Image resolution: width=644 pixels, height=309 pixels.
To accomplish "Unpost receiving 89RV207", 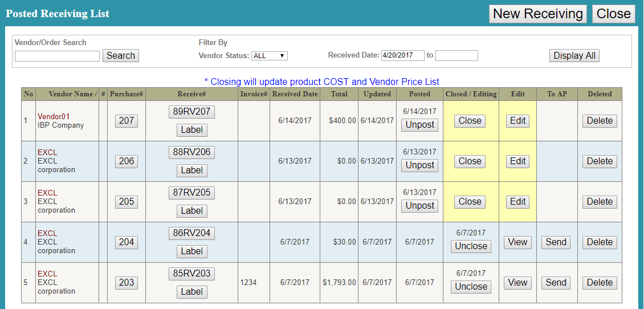I will click(x=420, y=125).
